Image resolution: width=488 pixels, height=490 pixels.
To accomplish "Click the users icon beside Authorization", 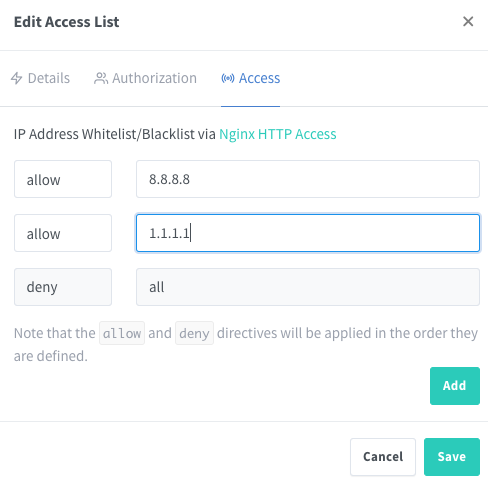I will [x=101, y=78].
